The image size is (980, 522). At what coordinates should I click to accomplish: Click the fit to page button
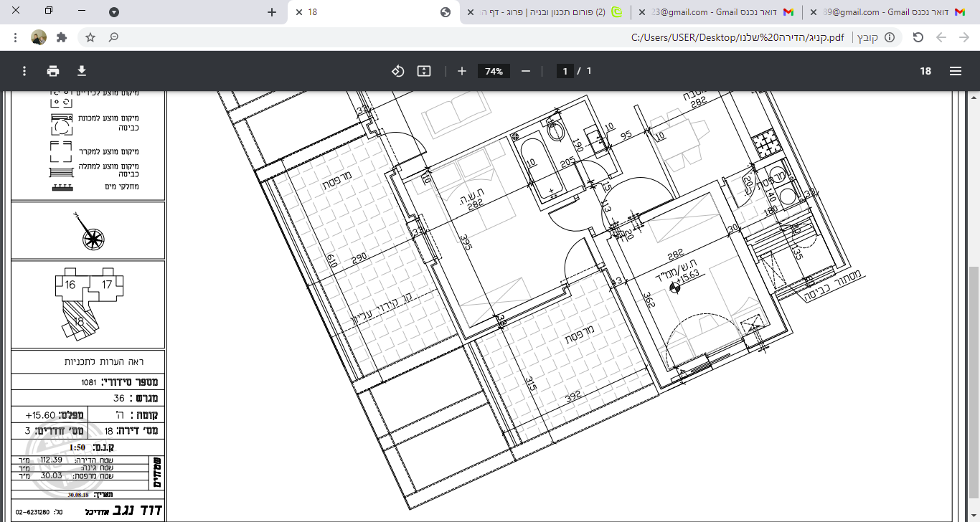(x=424, y=71)
